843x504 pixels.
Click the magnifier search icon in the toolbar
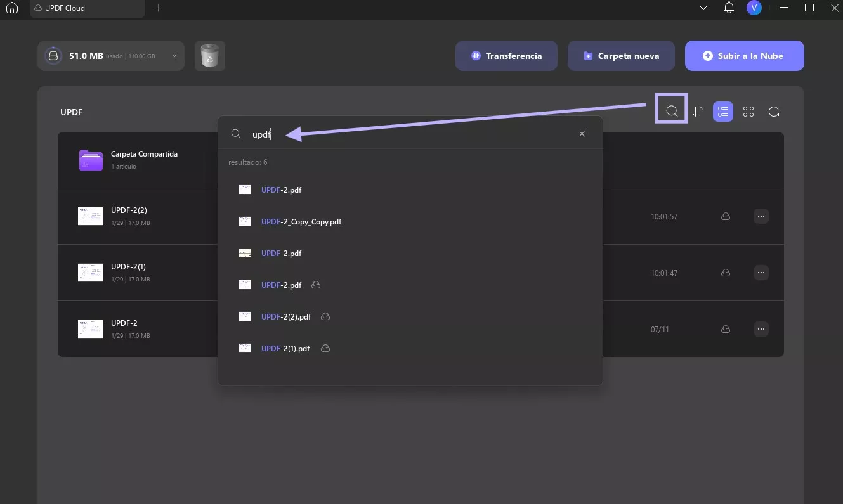[672, 112]
